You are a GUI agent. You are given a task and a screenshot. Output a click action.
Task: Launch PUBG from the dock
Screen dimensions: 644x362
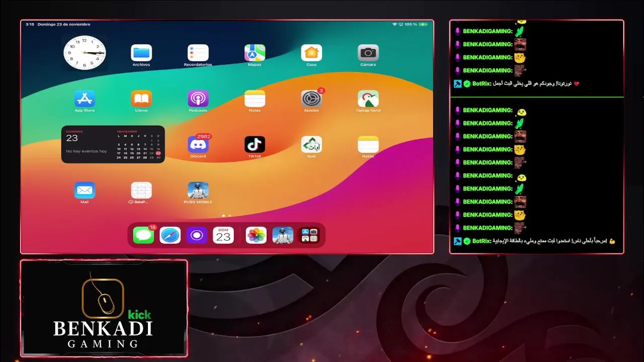[283, 235]
